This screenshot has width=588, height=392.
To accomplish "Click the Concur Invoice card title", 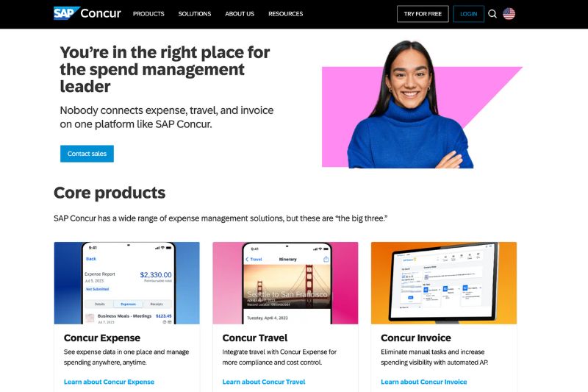I will 416,338.
